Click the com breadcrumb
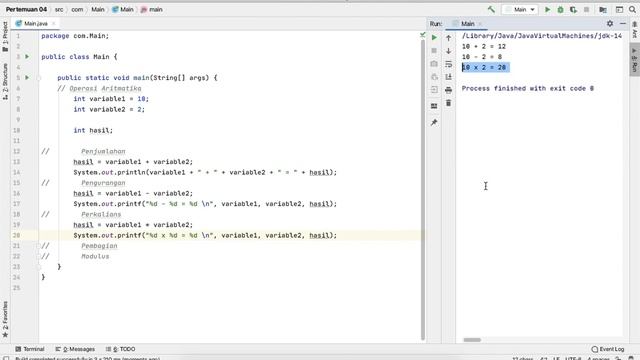 click(x=77, y=9)
